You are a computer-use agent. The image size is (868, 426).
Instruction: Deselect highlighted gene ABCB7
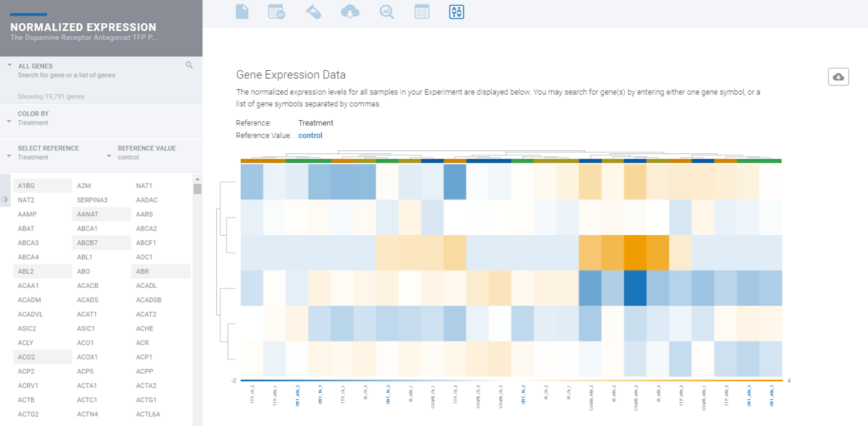point(101,243)
